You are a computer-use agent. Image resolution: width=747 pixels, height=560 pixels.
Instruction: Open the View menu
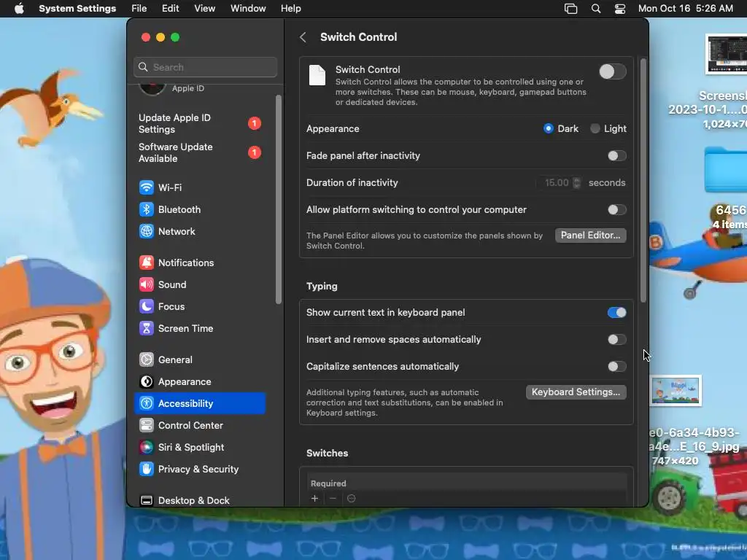[204, 9]
